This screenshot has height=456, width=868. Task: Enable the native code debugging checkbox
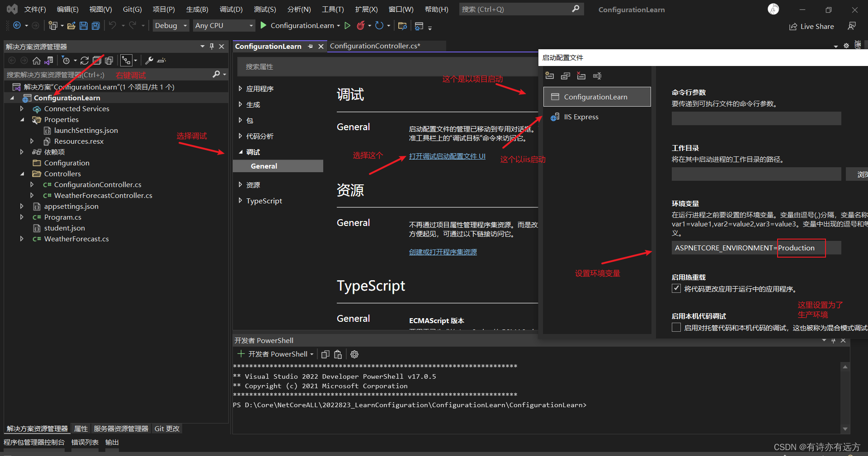click(676, 327)
